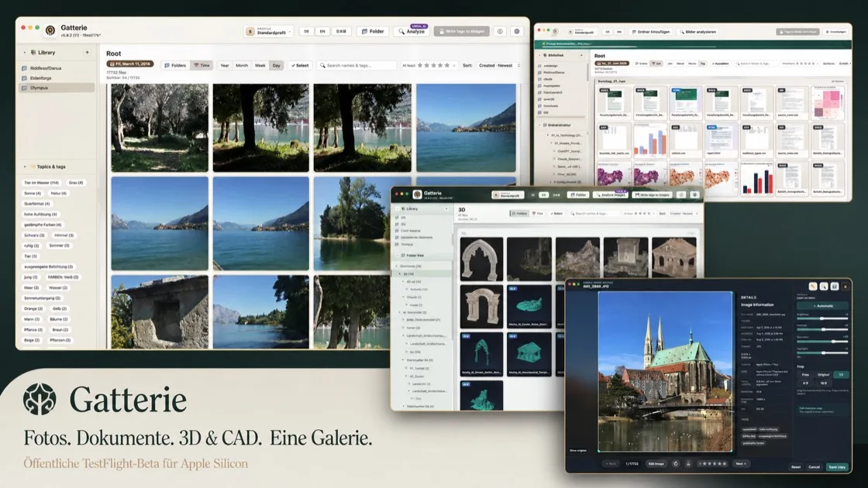
Task: Select Free crop mode in image editor
Action: tap(805, 375)
